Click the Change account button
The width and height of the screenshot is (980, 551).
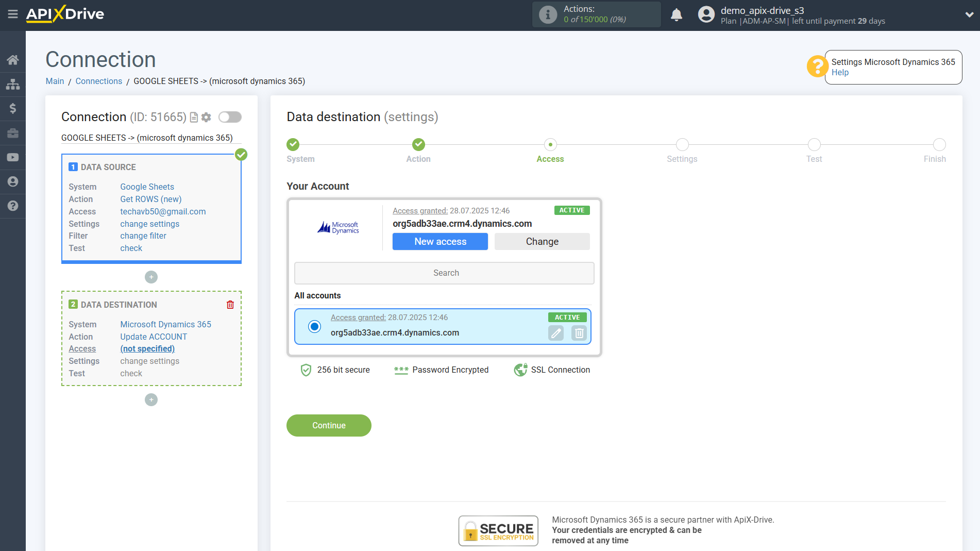542,241
